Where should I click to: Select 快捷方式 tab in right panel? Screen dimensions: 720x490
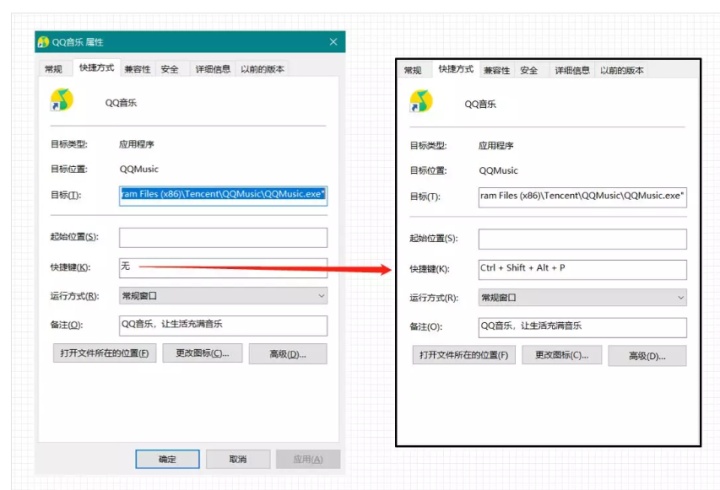pyautogui.click(x=456, y=69)
